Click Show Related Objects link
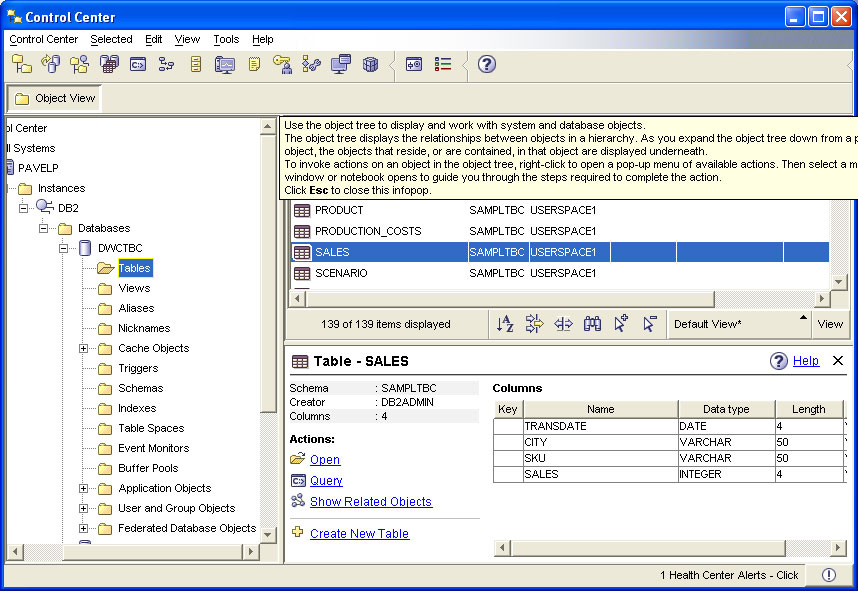Image resolution: width=858 pixels, height=591 pixels. tap(371, 501)
